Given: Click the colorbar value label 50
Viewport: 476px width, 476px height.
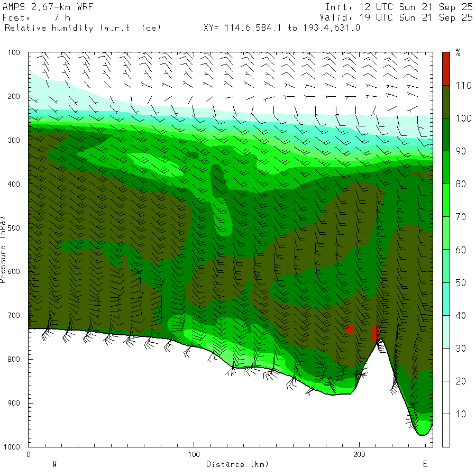Looking at the screenshot, I should 461,282.
